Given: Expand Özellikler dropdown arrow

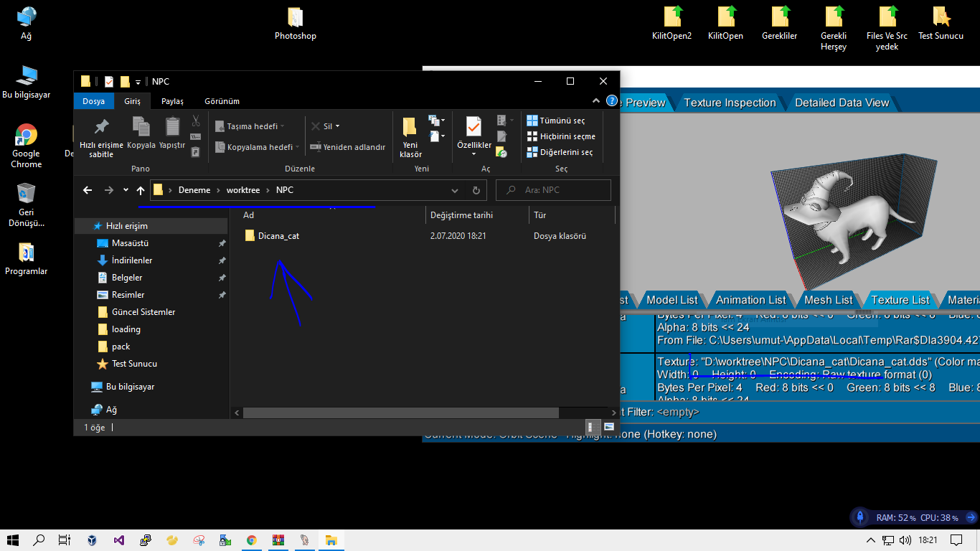Looking at the screenshot, I should click(x=473, y=154).
